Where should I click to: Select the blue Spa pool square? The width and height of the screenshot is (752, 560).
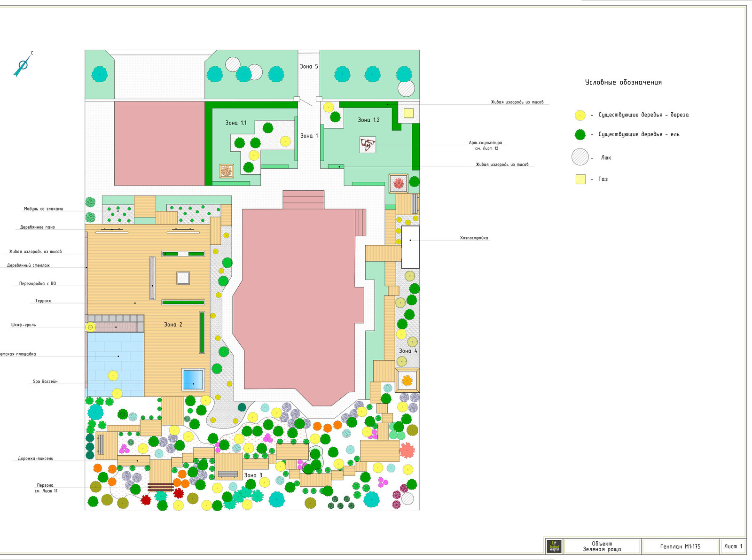(193, 380)
